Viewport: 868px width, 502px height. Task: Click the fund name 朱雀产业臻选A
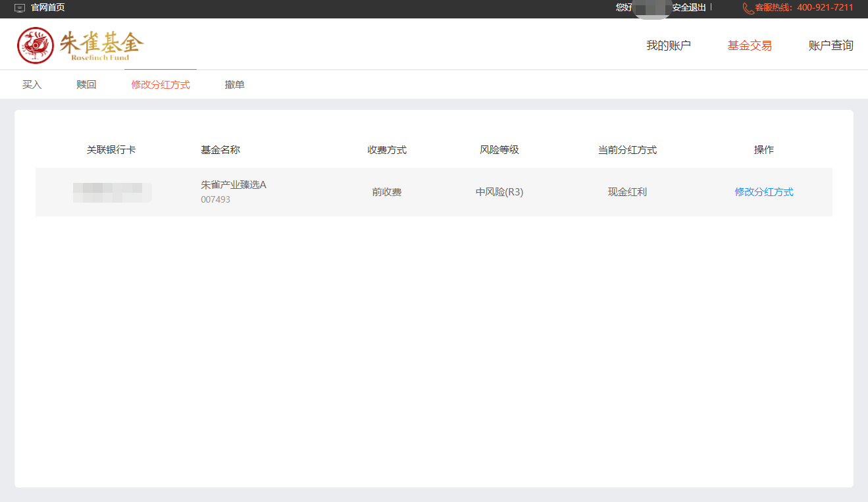234,185
